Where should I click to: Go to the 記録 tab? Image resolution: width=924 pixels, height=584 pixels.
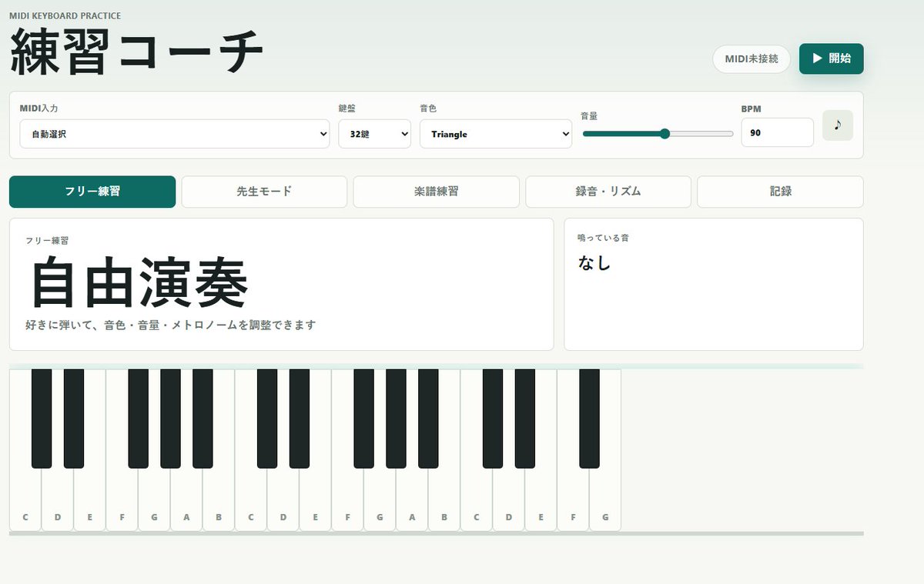click(780, 192)
